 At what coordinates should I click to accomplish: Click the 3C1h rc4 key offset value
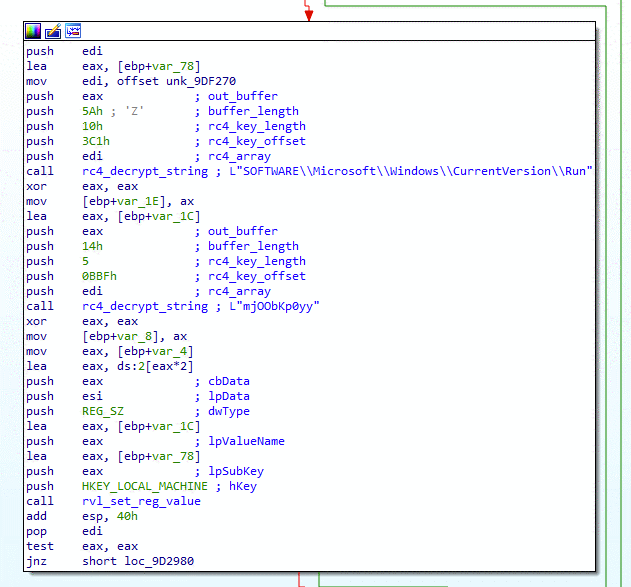(96, 141)
